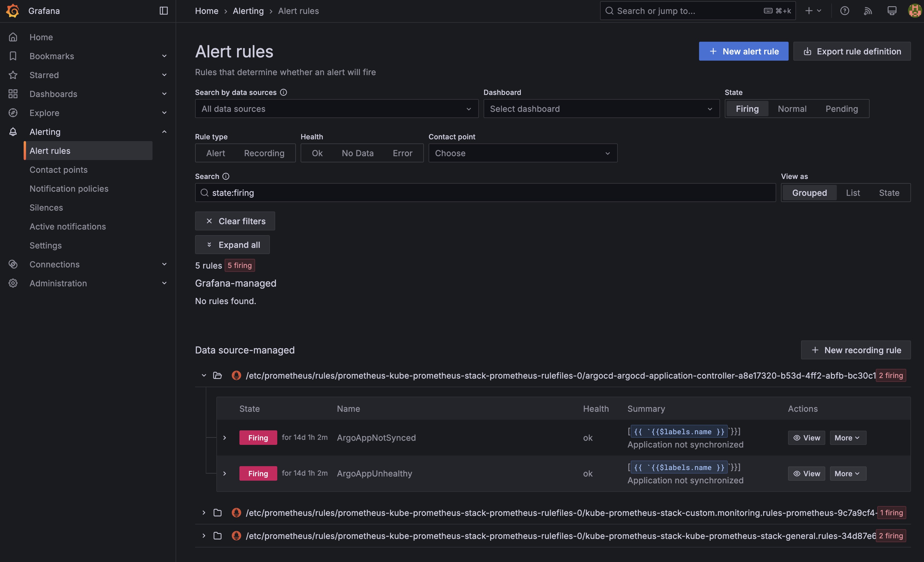Expand the kube-prometheus-stack-general.rules group
The height and width of the screenshot is (562, 924).
204,536
